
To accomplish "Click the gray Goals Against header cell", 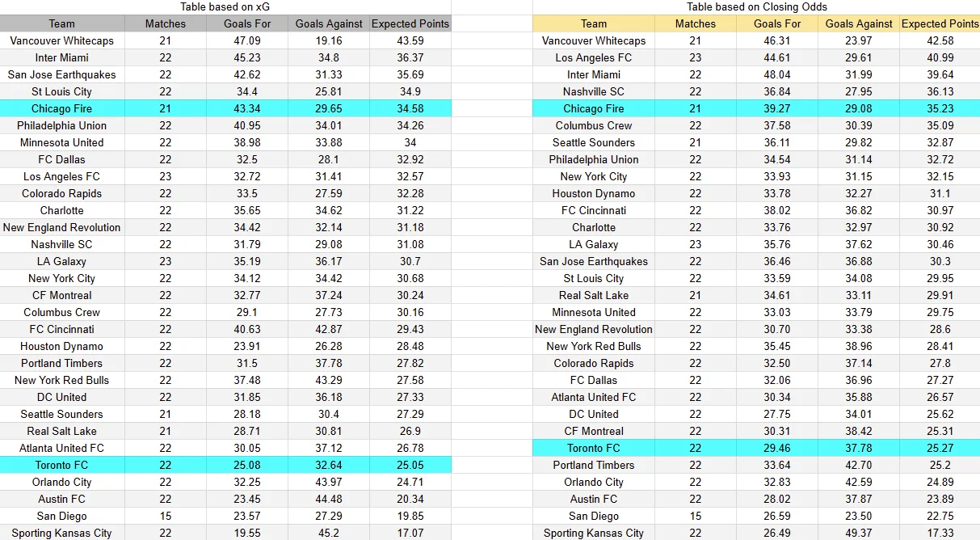I will coord(329,23).
